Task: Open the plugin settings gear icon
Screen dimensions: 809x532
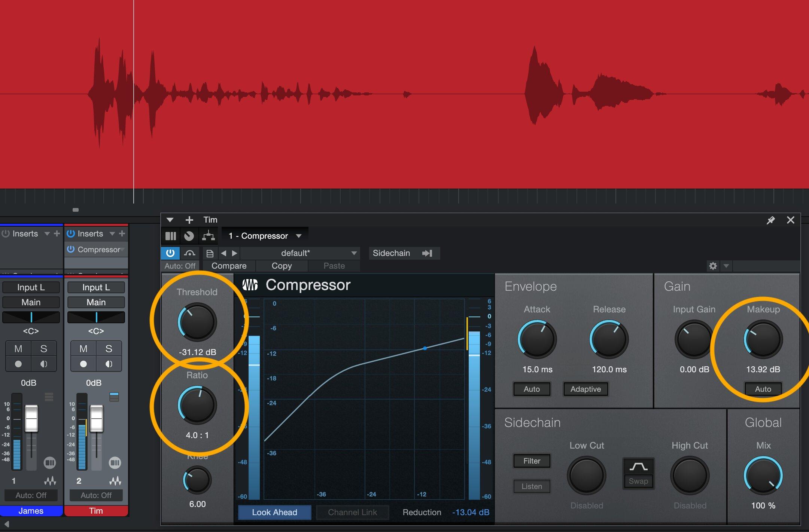Action: [713, 266]
